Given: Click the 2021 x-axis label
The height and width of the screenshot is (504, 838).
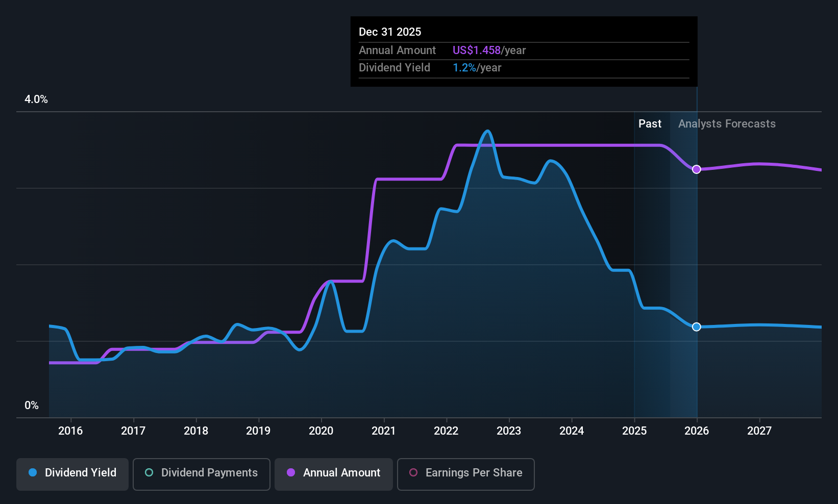Looking at the screenshot, I should point(384,431).
